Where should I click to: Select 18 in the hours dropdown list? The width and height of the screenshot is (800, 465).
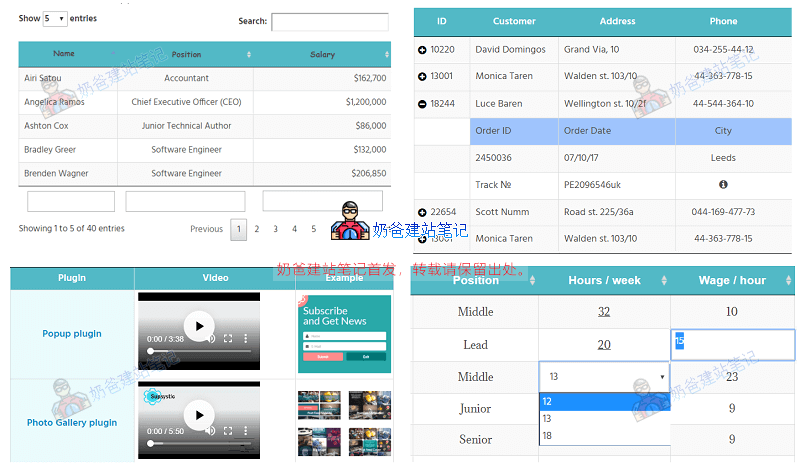(547, 435)
